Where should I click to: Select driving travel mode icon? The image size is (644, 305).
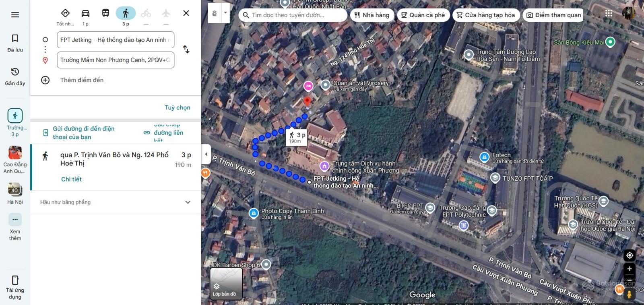(x=85, y=13)
